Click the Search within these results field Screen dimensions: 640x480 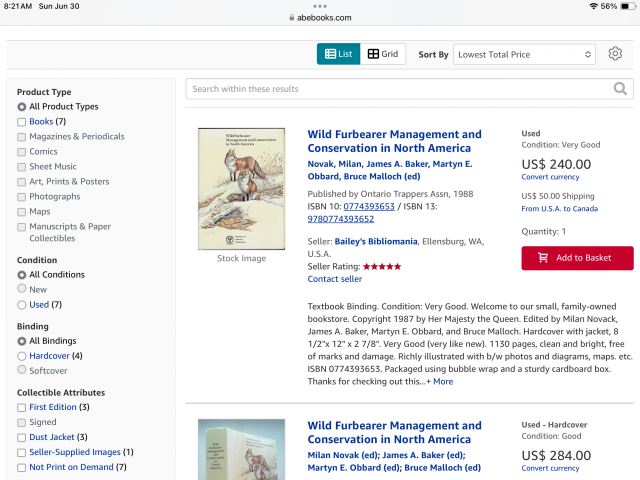click(x=400, y=89)
